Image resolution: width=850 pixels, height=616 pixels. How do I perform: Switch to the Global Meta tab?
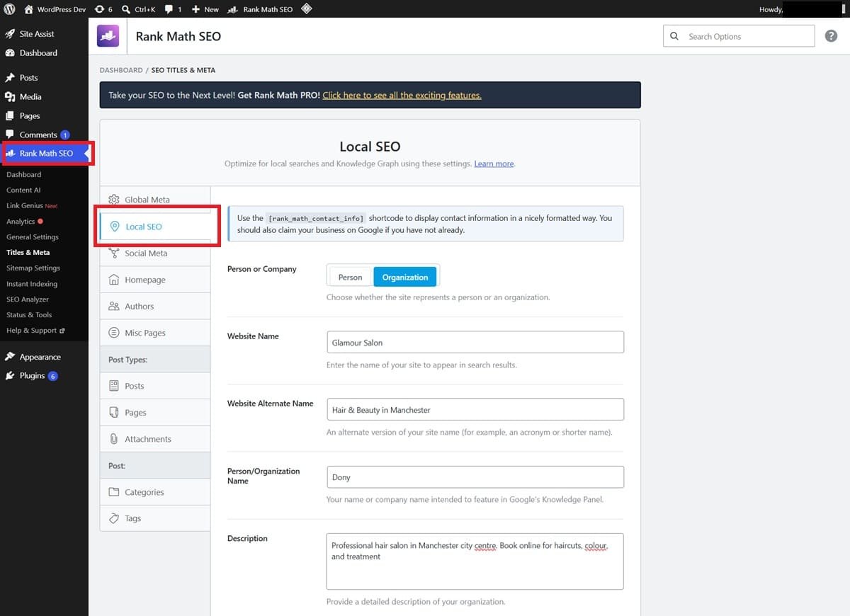(155, 200)
